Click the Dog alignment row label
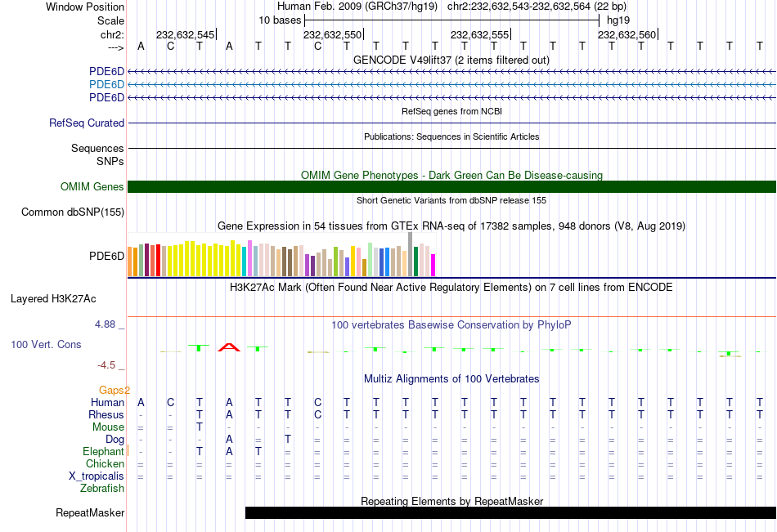 pos(115,440)
